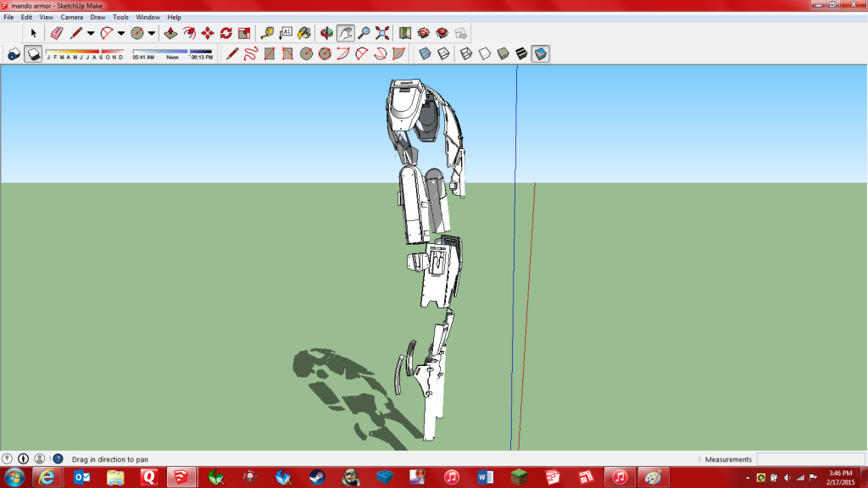Toggle Show/Hide Shadows button

pos(33,53)
